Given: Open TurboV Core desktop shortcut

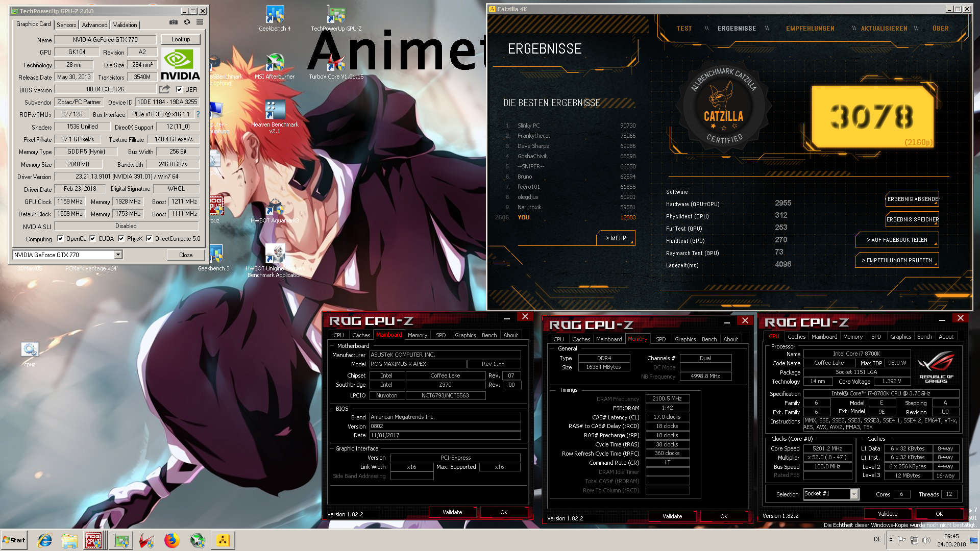Looking at the screenshot, I should 336,67.
